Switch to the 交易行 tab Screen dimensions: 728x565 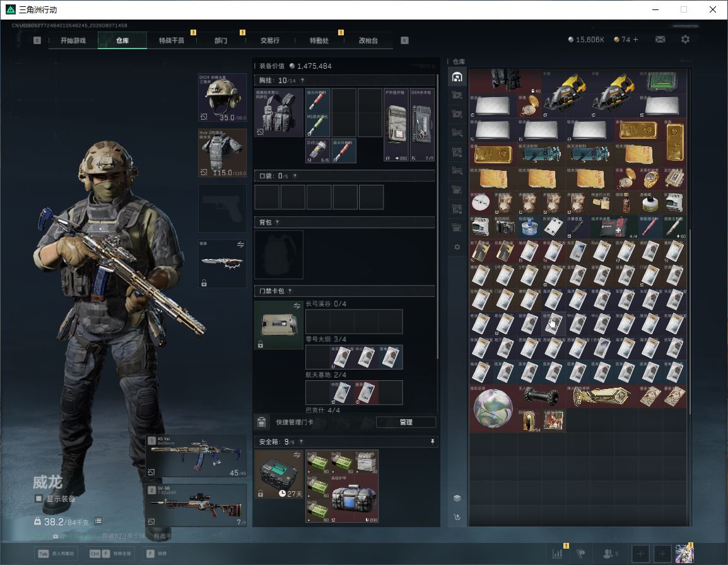coord(270,40)
